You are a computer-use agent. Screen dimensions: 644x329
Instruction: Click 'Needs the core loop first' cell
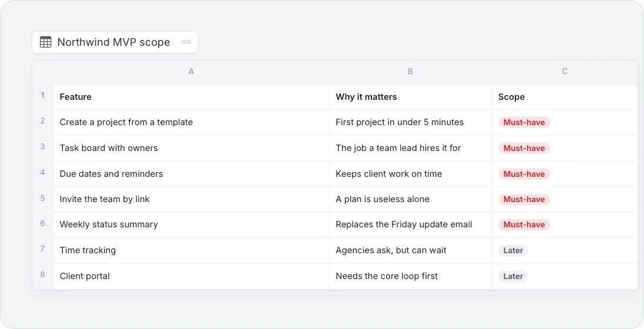(411, 277)
